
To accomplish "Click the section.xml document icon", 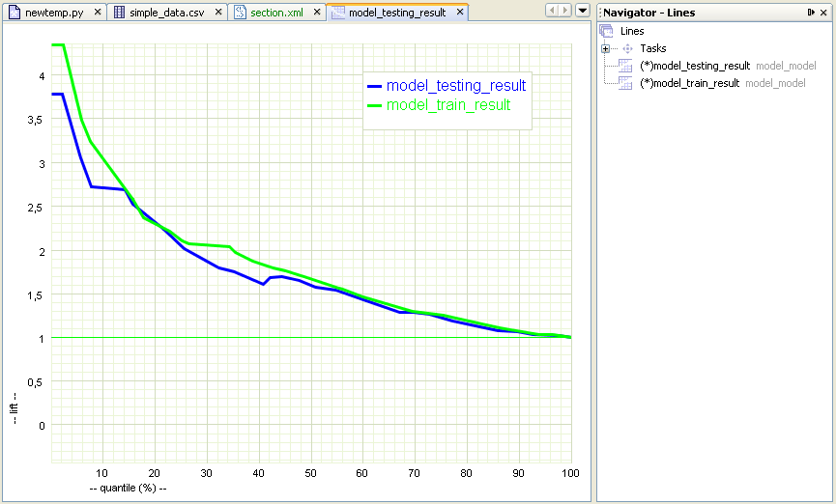I will coord(240,12).
